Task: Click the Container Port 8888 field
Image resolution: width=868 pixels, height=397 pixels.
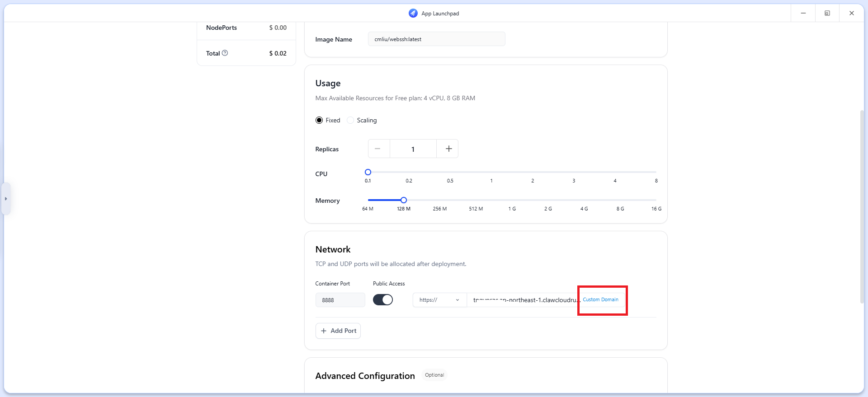Action: point(340,300)
